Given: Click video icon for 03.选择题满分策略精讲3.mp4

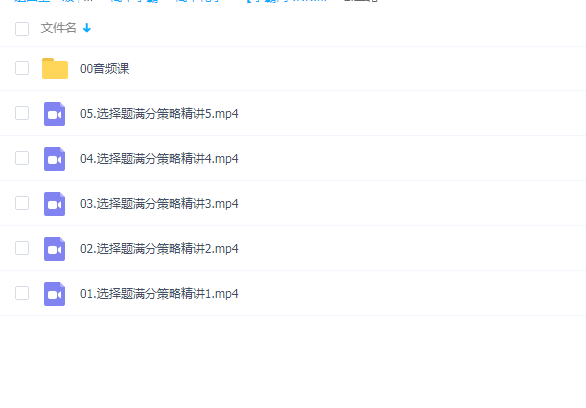Looking at the screenshot, I should [55, 204].
